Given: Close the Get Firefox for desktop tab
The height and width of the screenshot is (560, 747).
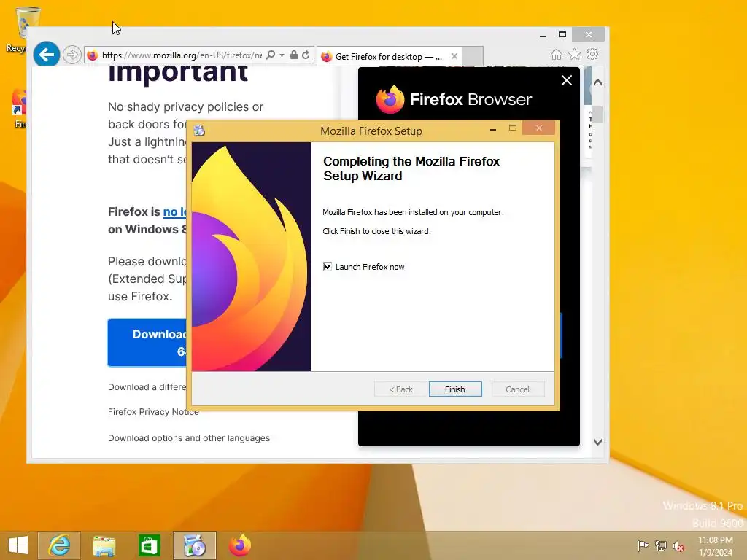Looking at the screenshot, I should [454, 56].
